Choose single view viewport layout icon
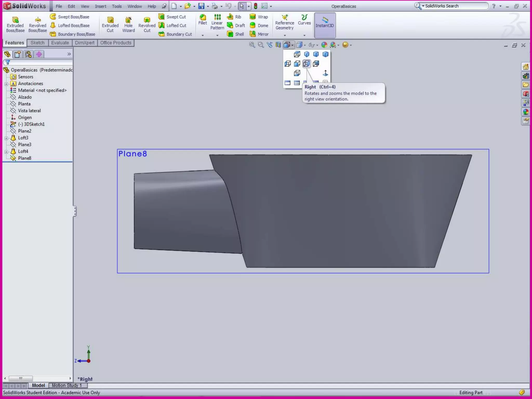The image size is (532, 399). [287, 83]
